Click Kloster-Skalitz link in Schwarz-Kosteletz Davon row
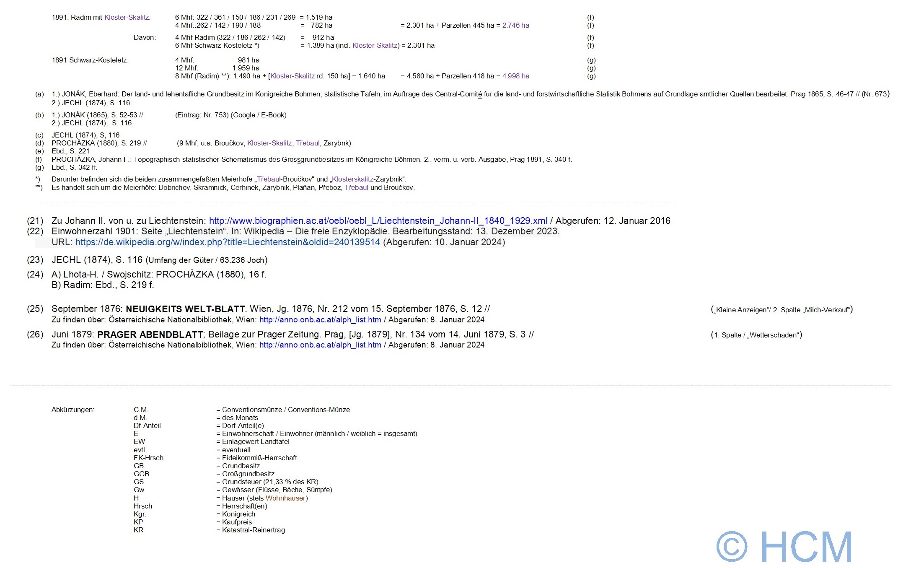Image resolution: width=924 pixels, height=568 pixels. click(x=375, y=46)
